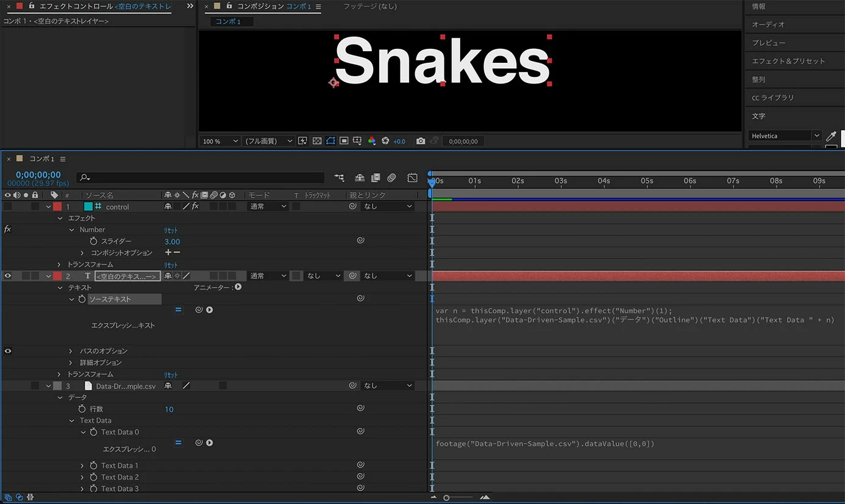Click current timecode 0;00;00;00 in timeline
Screen dimensions: 845x504
click(x=38, y=175)
